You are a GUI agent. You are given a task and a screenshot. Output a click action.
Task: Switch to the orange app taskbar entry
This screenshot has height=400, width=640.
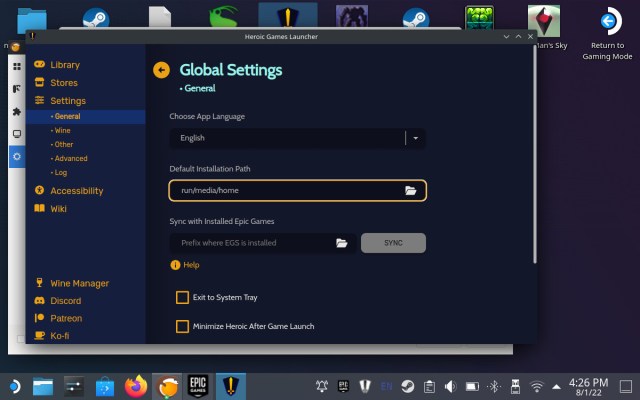pos(167,386)
